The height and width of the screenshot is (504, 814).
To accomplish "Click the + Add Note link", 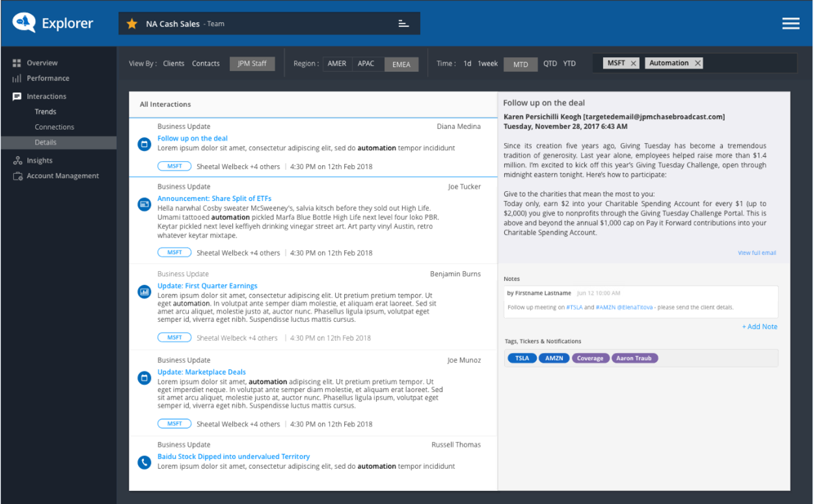I will tap(760, 327).
